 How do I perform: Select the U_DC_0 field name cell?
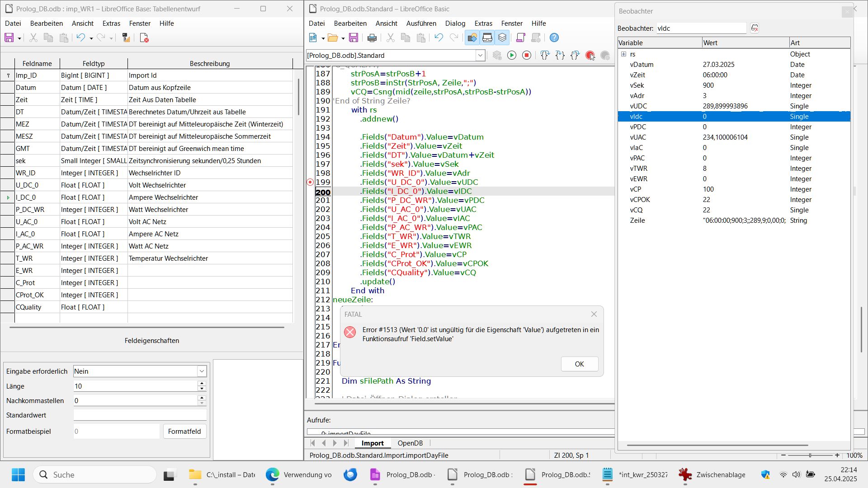tap(37, 185)
